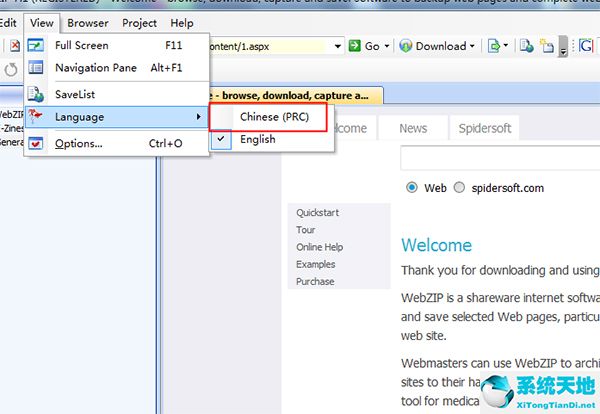Expand the export icon dropdown arrow
This screenshot has width=600, height=414.
coord(505,46)
